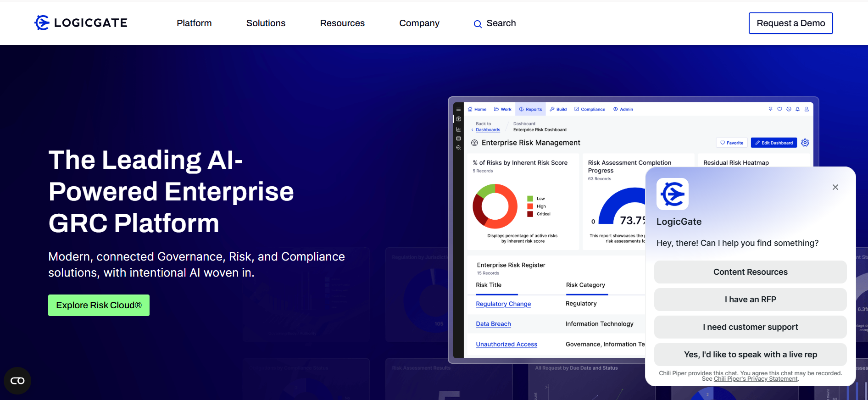Click the Risk Category column header
The width and height of the screenshot is (868, 400).
tap(585, 285)
